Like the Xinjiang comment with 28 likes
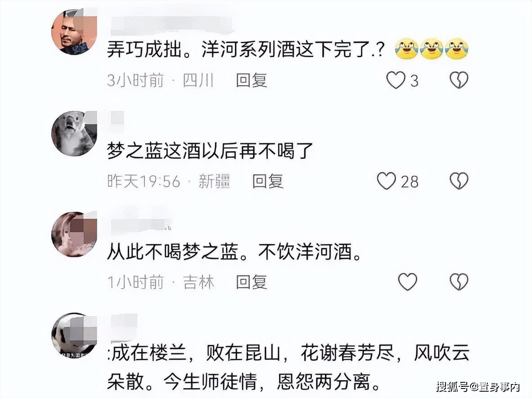The width and height of the screenshot is (532, 398). point(387,181)
